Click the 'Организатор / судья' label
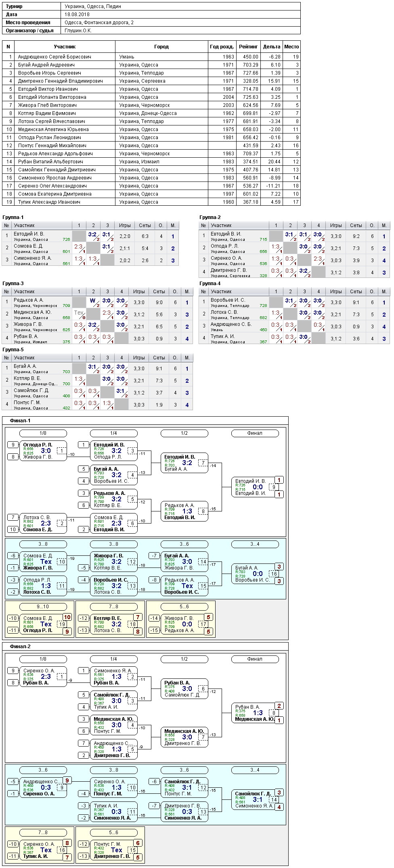 tap(30, 31)
